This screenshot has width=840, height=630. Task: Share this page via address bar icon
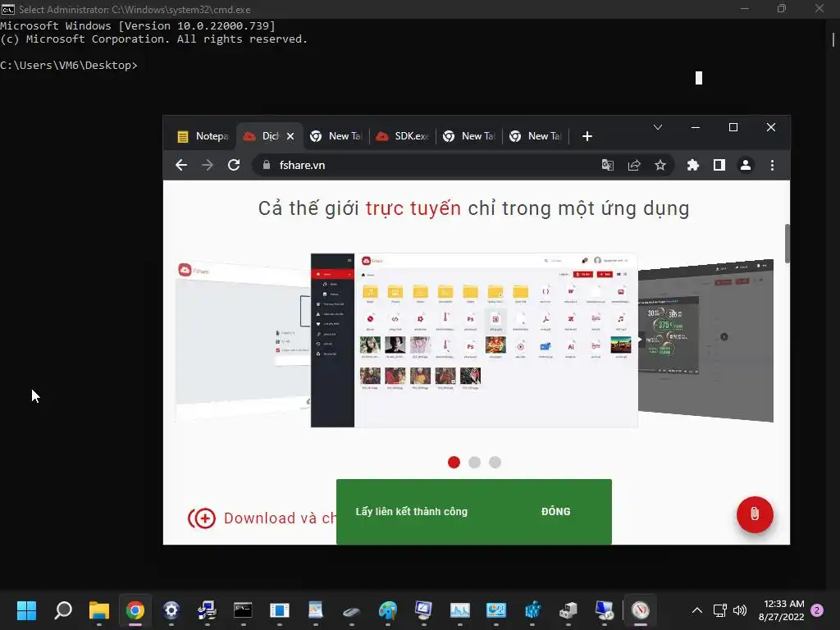634,165
